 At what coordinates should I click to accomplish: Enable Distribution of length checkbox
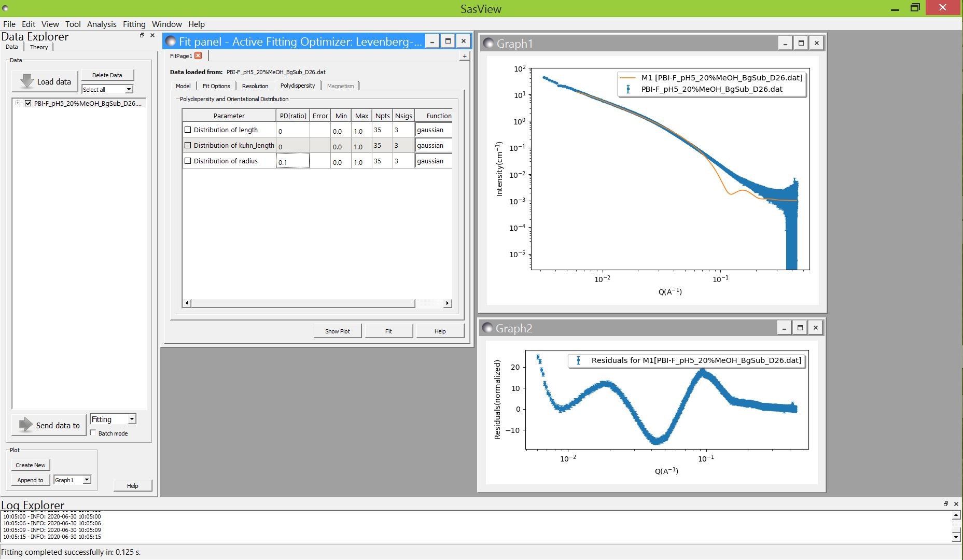pos(188,130)
